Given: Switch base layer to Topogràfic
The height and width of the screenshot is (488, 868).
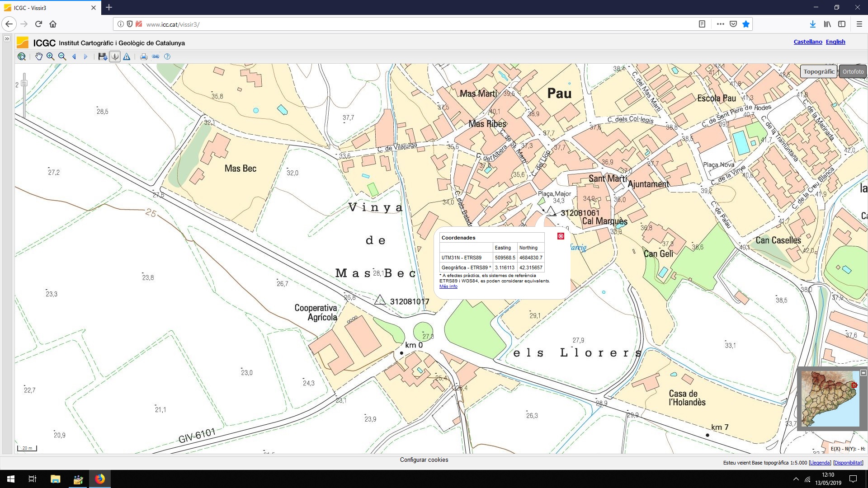Looking at the screenshot, I should pyautogui.click(x=819, y=71).
